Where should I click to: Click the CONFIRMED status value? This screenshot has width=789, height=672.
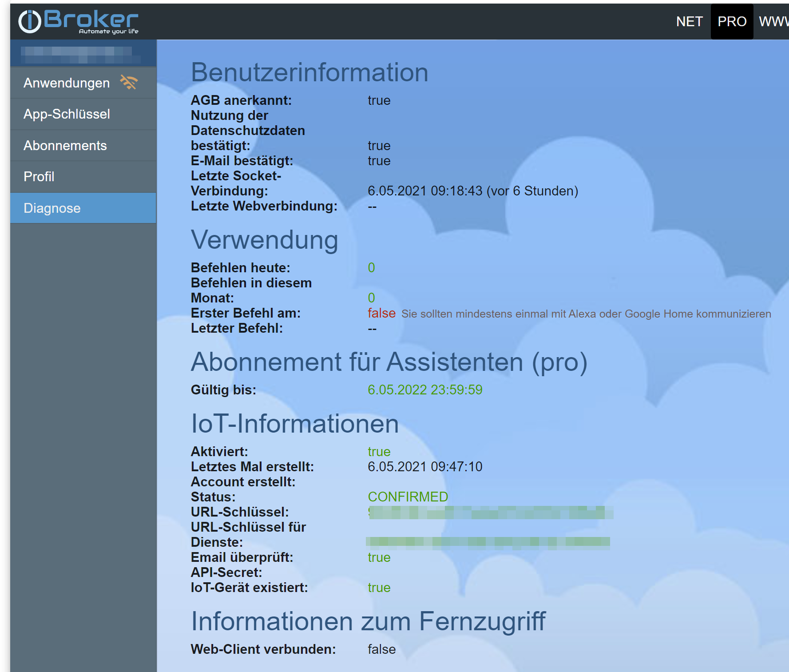coord(408,497)
